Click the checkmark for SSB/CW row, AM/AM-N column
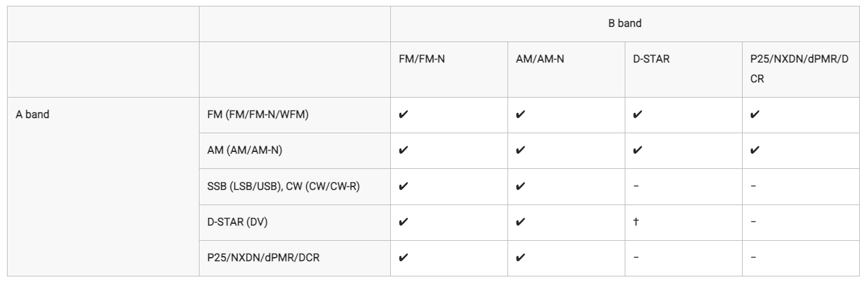The width and height of the screenshot is (868, 284). coord(520,186)
